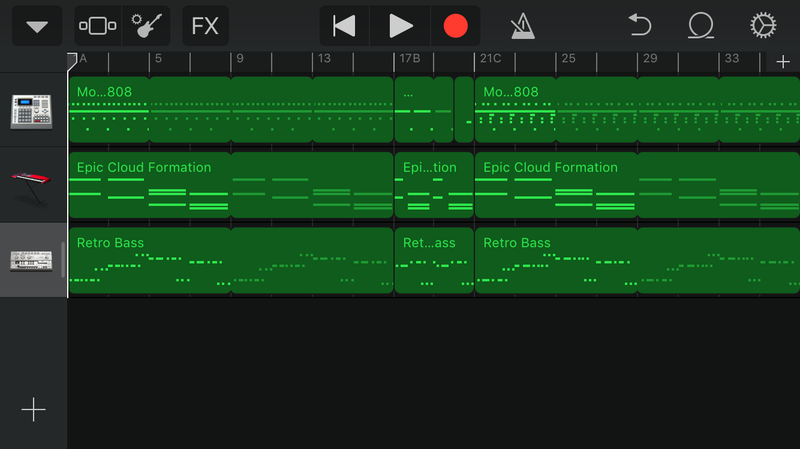Start playback with the Play button
Image resolution: width=800 pixels, height=449 pixels.
(x=400, y=26)
